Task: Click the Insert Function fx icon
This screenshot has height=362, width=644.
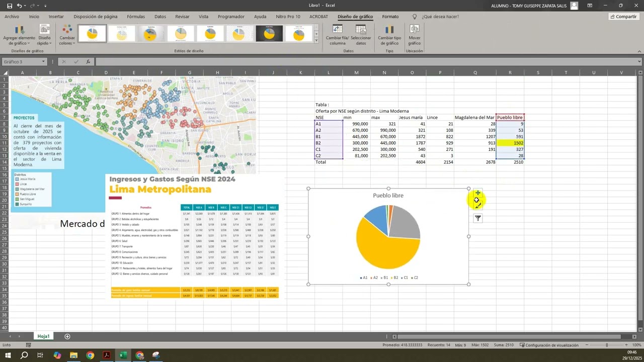Action: [88, 62]
